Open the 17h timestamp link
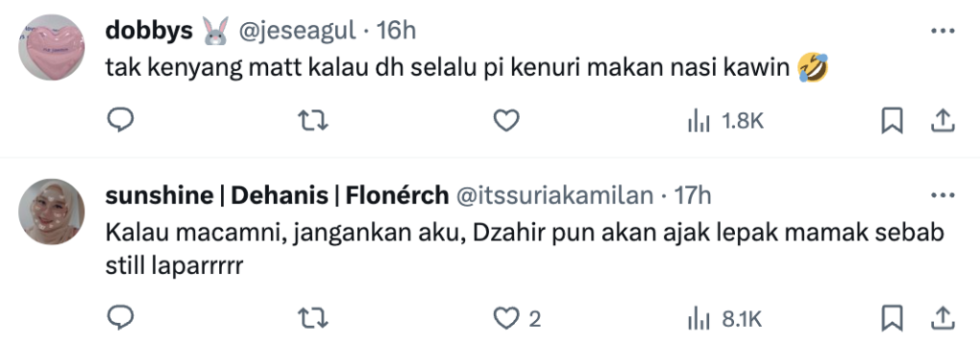The width and height of the screenshot is (980, 345). coord(692,196)
